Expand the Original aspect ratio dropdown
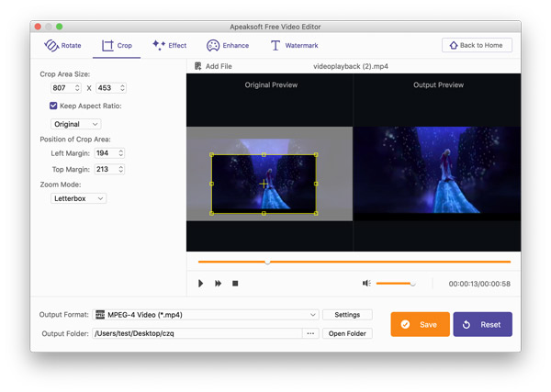 point(75,124)
